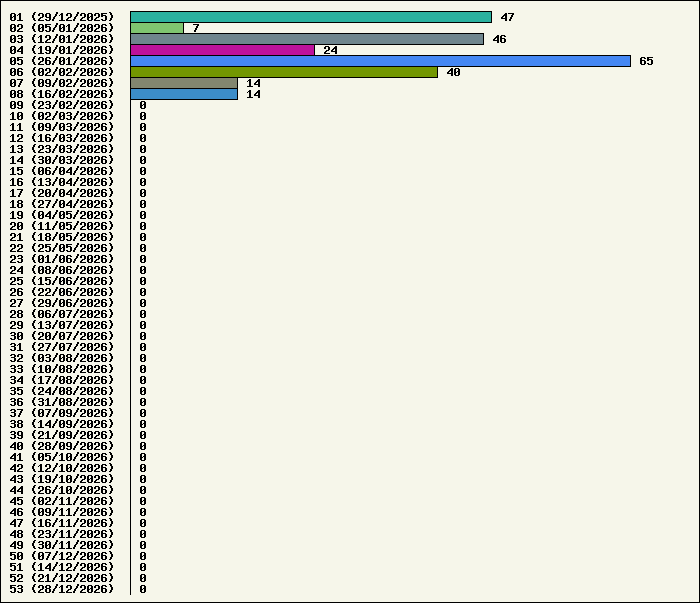Select the row label 09 (23/02/2026)
This screenshot has width=700, height=603.
coord(62,105)
